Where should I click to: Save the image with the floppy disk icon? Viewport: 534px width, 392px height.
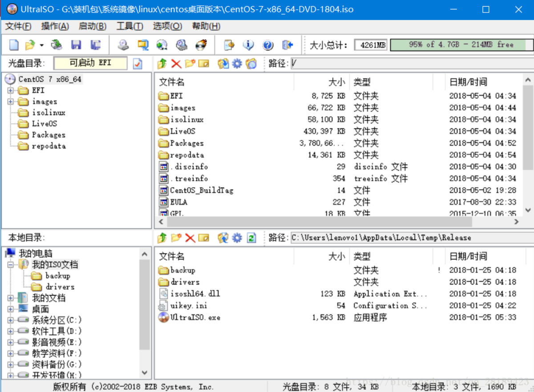point(76,45)
